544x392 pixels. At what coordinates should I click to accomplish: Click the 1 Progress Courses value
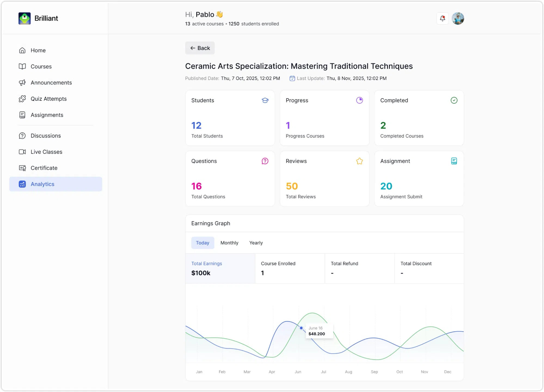coord(288,125)
